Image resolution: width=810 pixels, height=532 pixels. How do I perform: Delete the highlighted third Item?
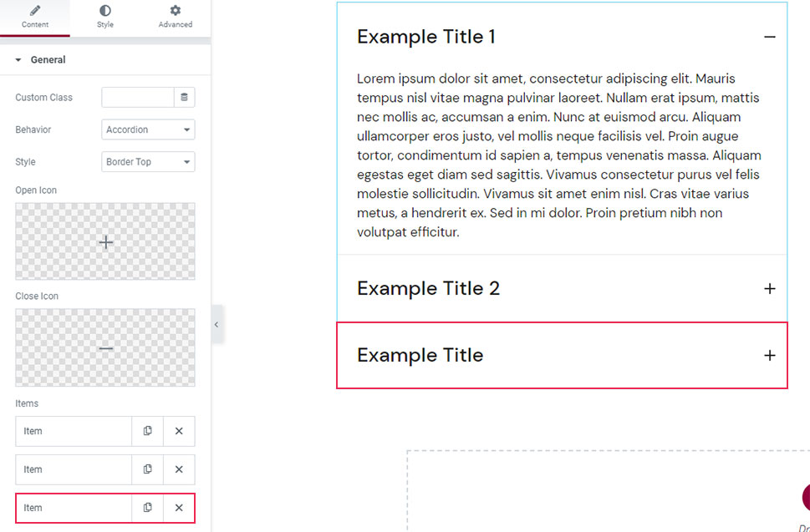tap(179, 508)
